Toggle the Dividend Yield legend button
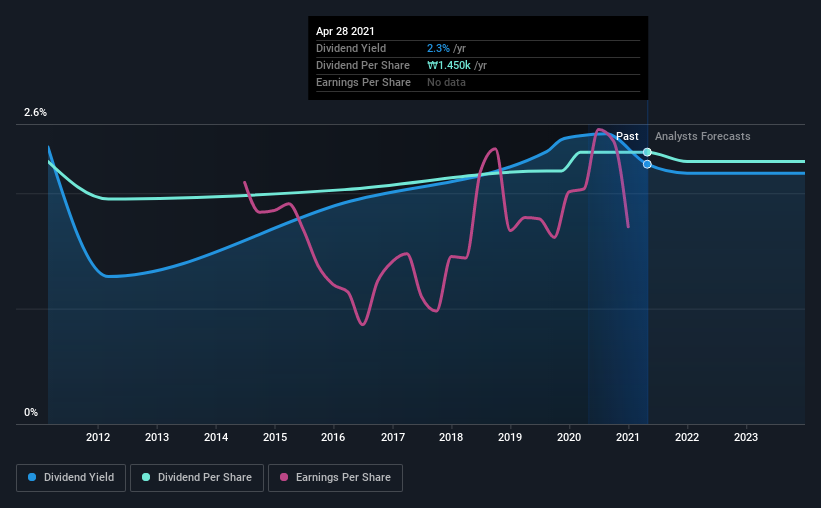Screen dimensions: 821x508 tap(71, 478)
